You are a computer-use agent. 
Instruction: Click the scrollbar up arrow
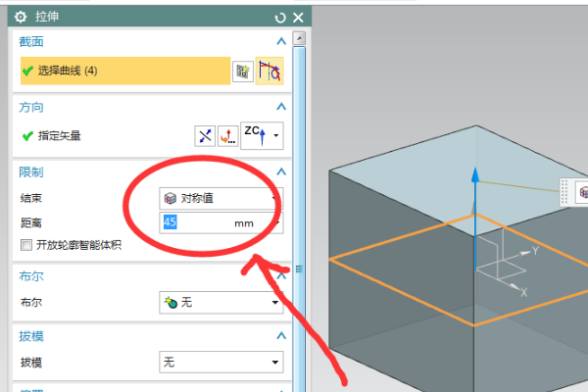pyautogui.click(x=299, y=38)
